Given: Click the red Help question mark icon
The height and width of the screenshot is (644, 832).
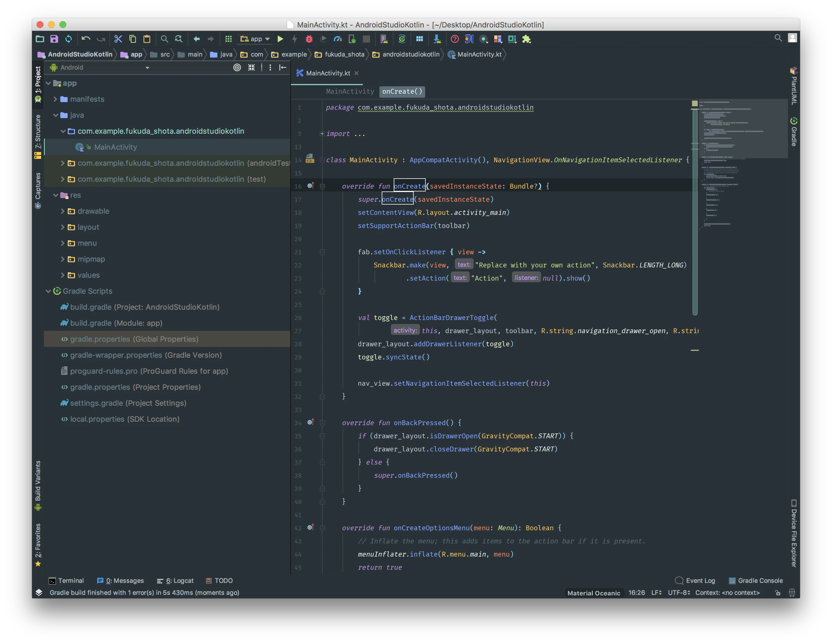Looking at the screenshot, I should point(455,39).
